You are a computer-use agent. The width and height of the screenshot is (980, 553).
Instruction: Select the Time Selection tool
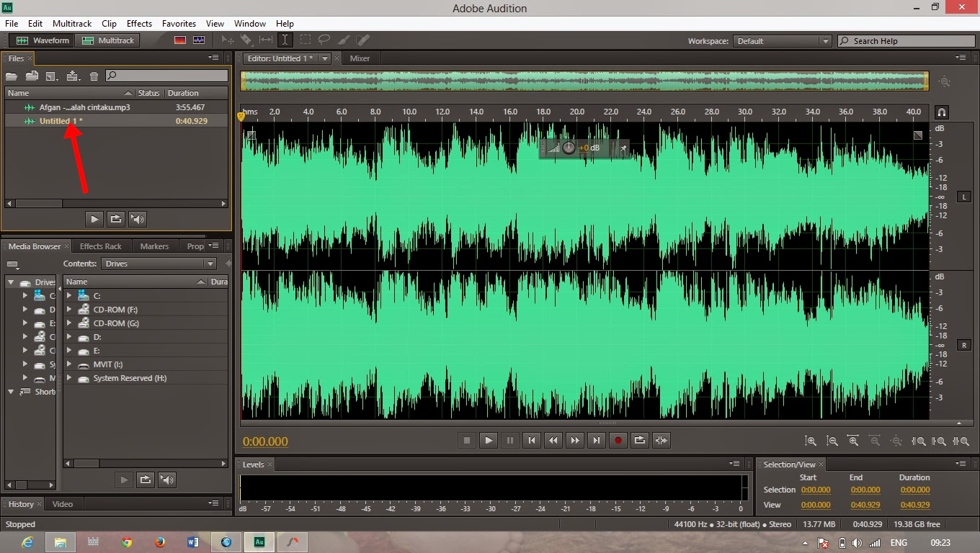(x=285, y=40)
